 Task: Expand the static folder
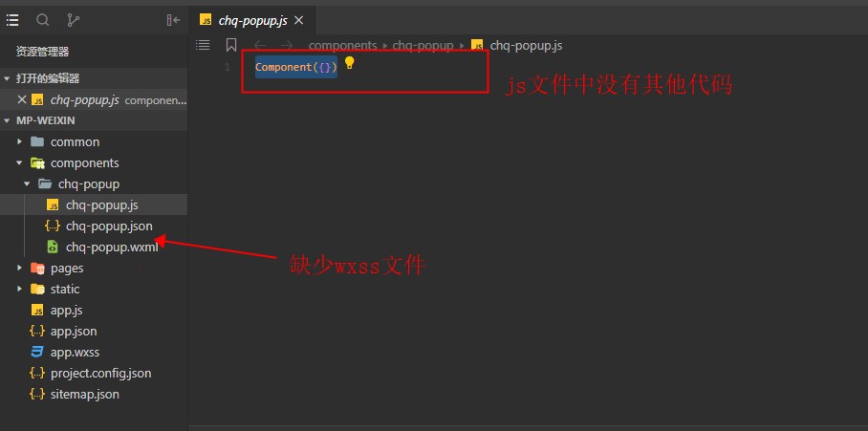(x=19, y=289)
